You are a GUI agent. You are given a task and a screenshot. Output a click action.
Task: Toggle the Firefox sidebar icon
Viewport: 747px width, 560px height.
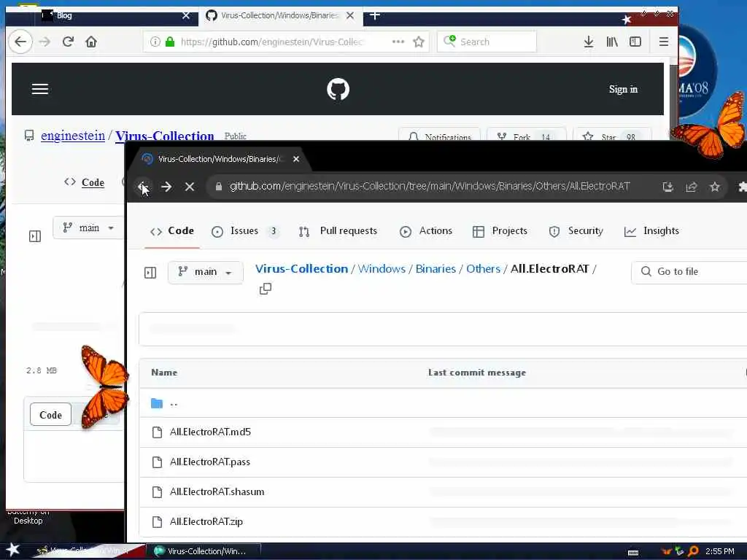635,42
